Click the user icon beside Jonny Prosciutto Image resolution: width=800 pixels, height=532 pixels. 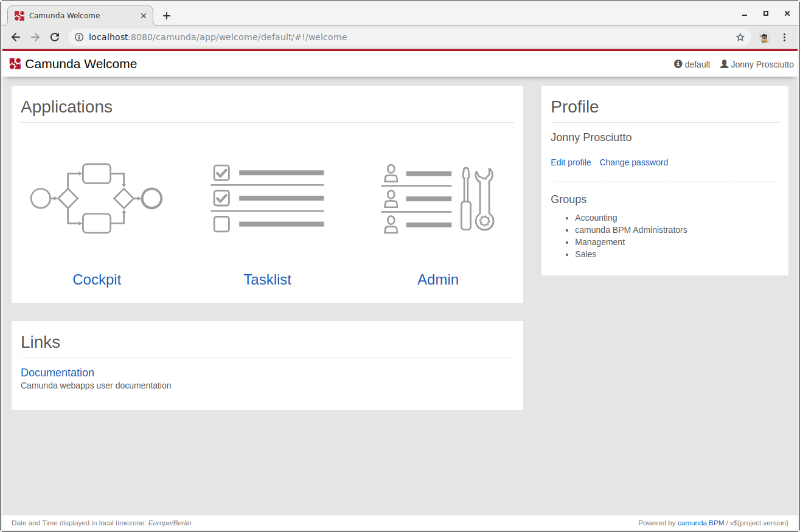pos(724,64)
